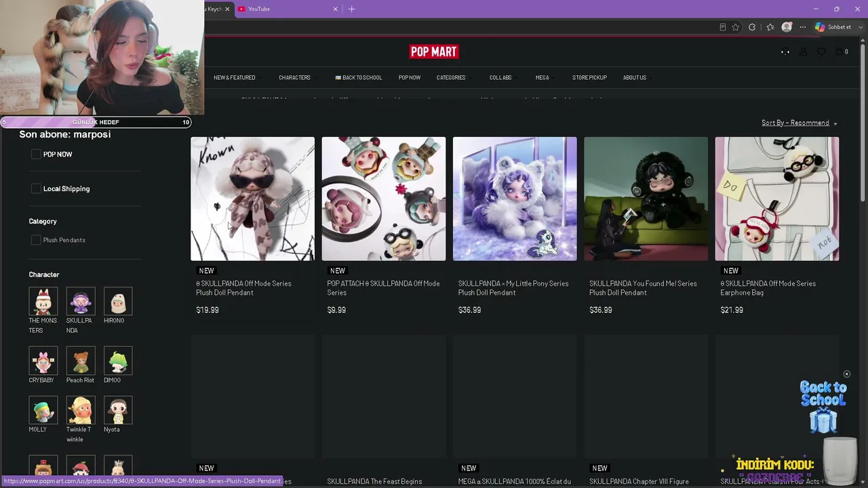The width and height of the screenshot is (868, 488).
Task: Click the Category filter heading
Action: [43, 221]
